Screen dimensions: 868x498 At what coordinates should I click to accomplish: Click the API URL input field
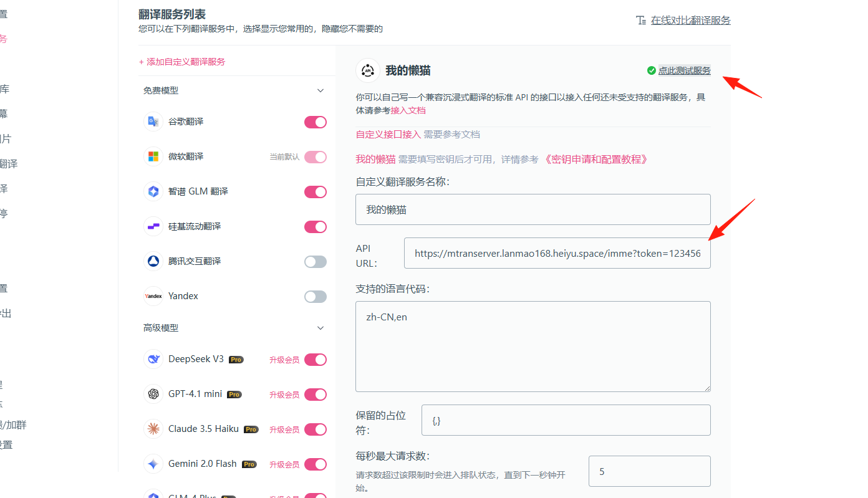[557, 253]
